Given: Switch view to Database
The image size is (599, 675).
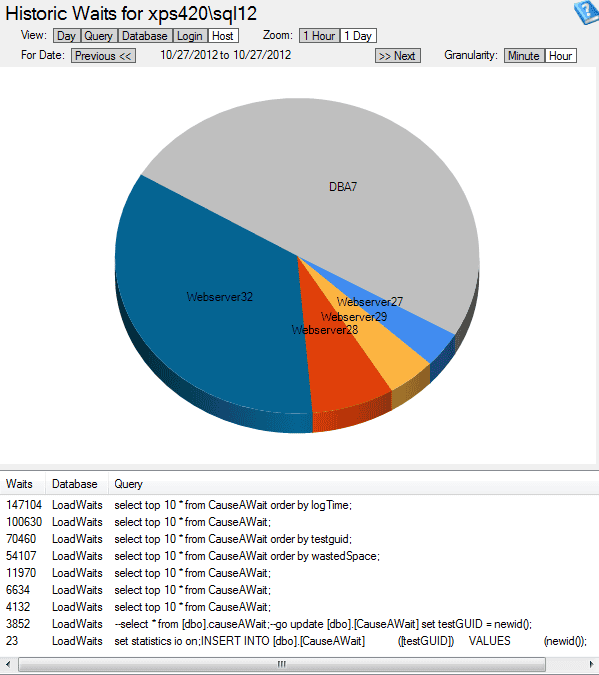Looking at the screenshot, I should point(145,36).
